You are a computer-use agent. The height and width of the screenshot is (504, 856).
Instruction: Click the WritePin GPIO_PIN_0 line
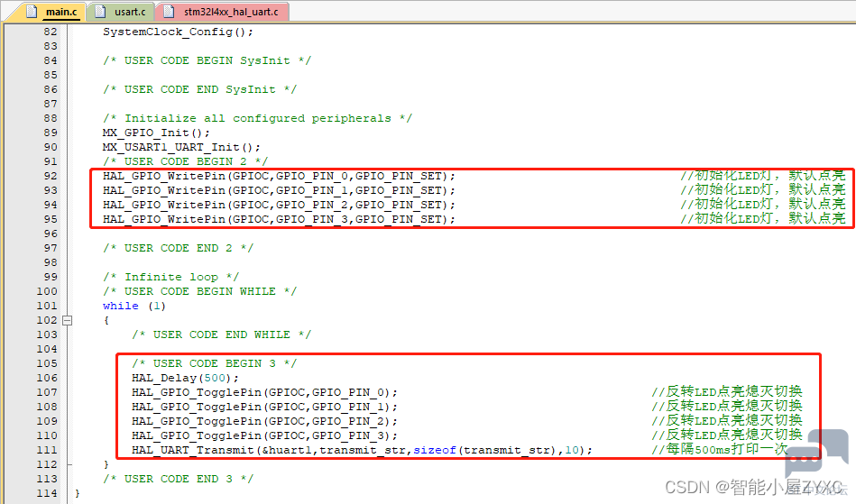(x=279, y=176)
